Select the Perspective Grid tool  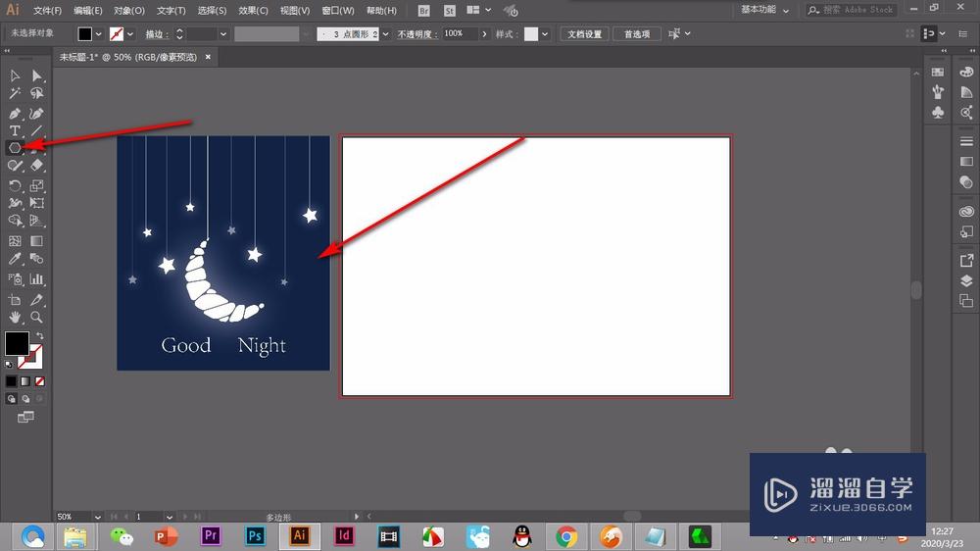pos(37,221)
